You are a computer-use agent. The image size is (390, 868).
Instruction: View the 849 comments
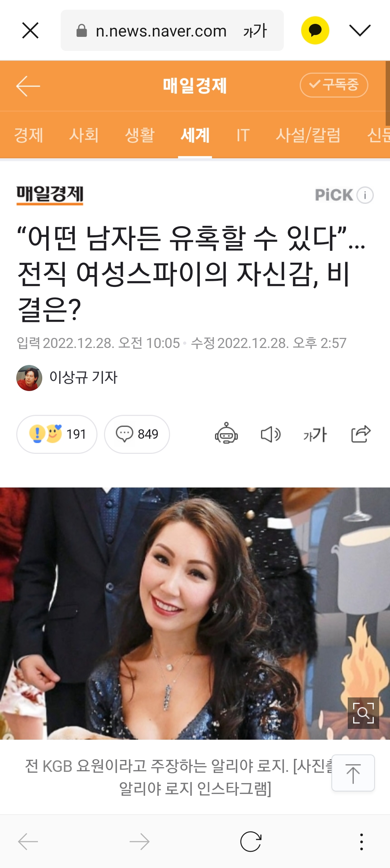pyautogui.click(x=137, y=434)
